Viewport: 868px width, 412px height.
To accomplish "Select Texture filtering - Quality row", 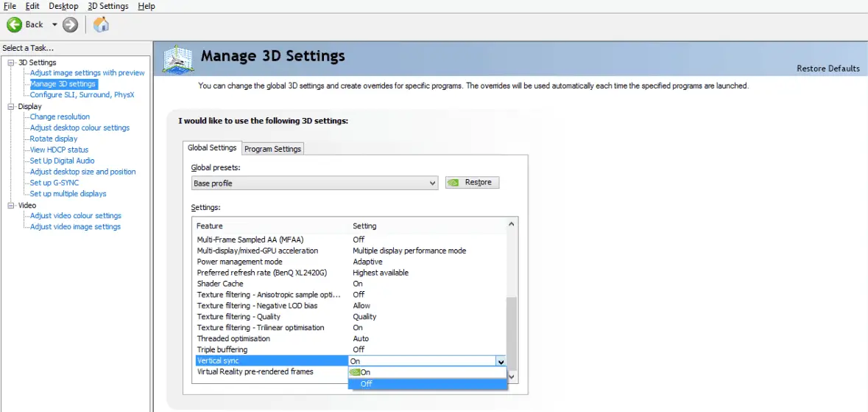I will (x=350, y=317).
